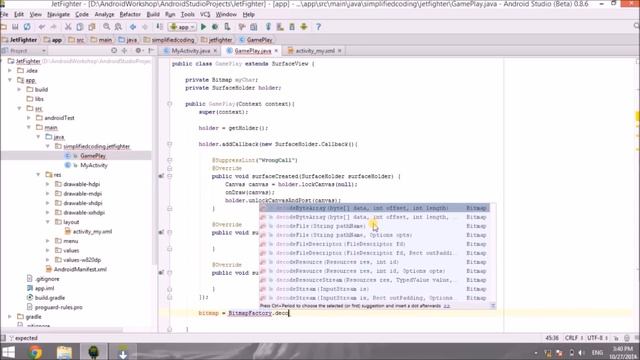Click the Paste icon in toolbar
The width and height of the screenshot is (640, 360).
pos(92,27)
